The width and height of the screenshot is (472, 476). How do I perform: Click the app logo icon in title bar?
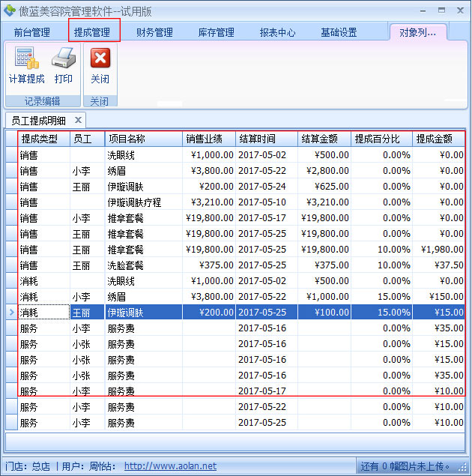point(10,10)
